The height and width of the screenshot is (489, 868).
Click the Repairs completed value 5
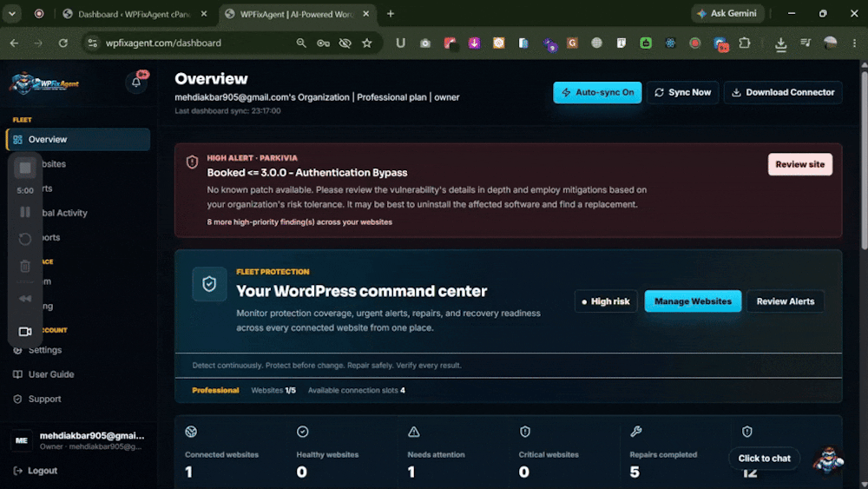[635, 472]
